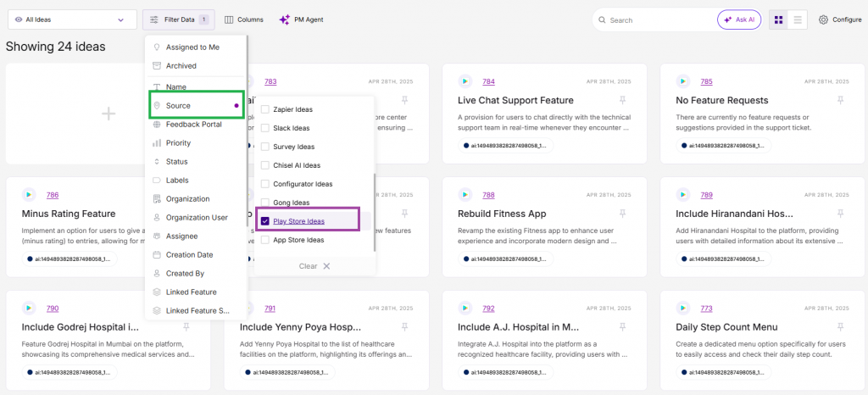Image resolution: width=868 pixels, height=395 pixels.
Task: Open idea link 784
Action: point(488,81)
